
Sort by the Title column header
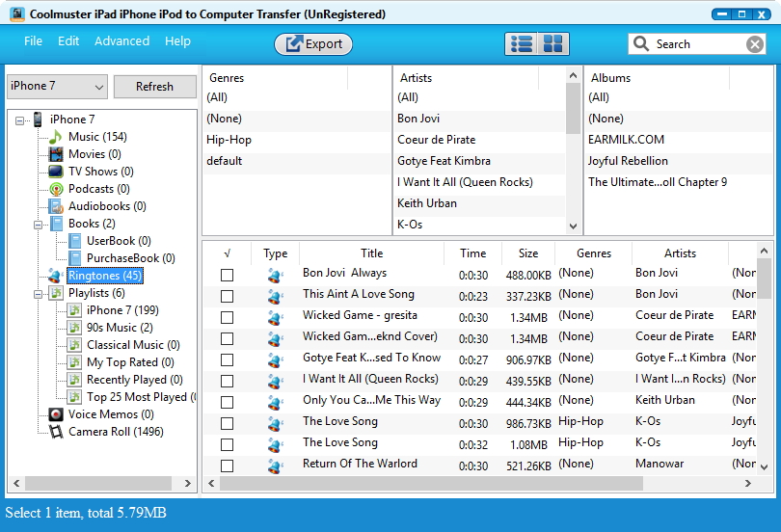[x=371, y=253]
